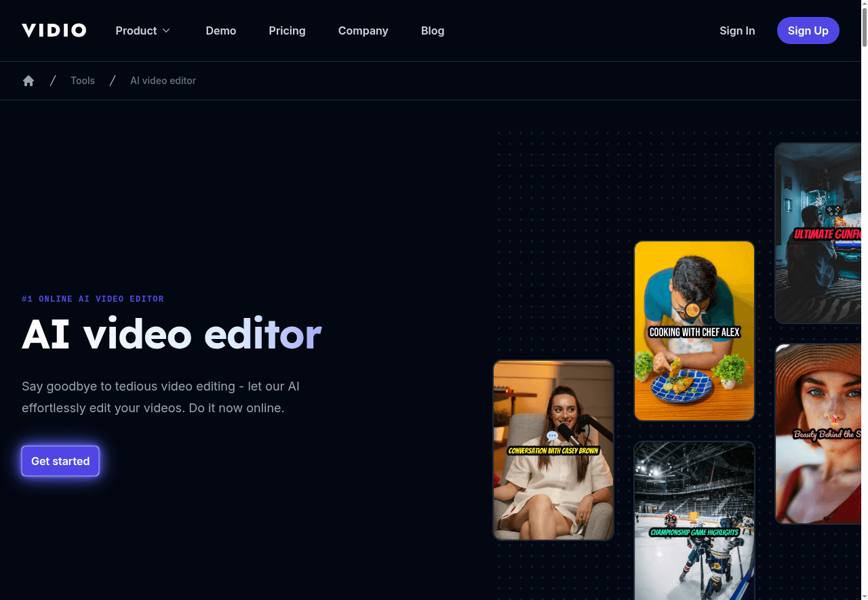Click the home icon in the breadcrumb
Image resolution: width=868 pixels, height=600 pixels.
pyautogui.click(x=28, y=80)
